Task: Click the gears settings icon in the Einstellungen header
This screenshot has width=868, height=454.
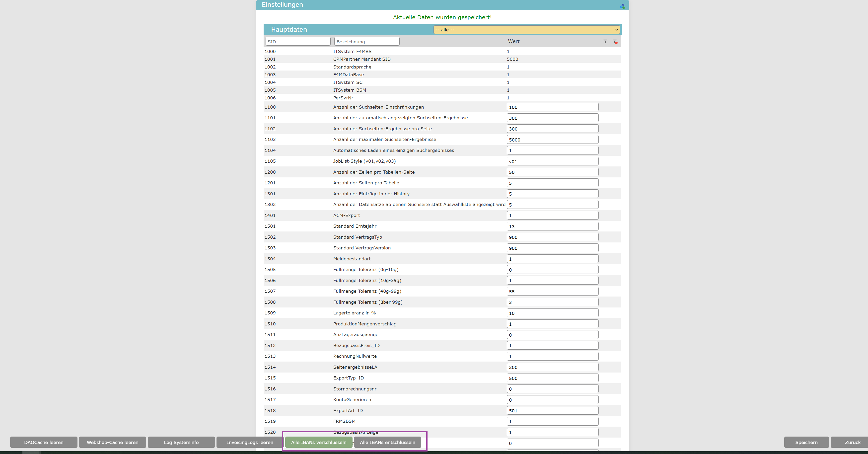Action: click(622, 6)
